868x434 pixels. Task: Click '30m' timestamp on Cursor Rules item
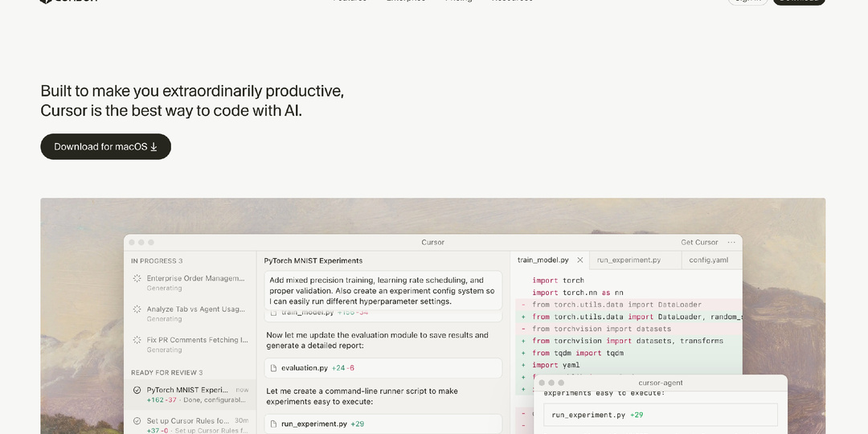coord(241,420)
